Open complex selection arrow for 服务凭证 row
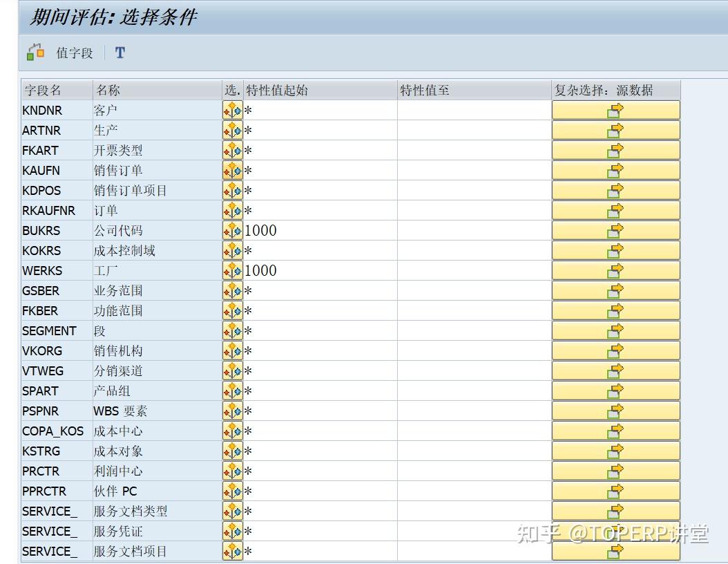The height and width of the screenshot is (564, 728). tap(615, 531)
